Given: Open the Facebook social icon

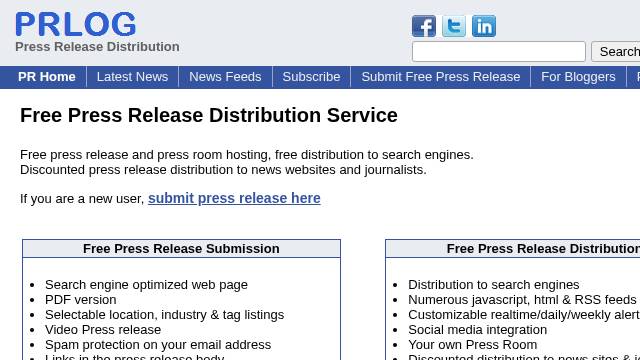Looking at the screenshot, I should 424,27.
